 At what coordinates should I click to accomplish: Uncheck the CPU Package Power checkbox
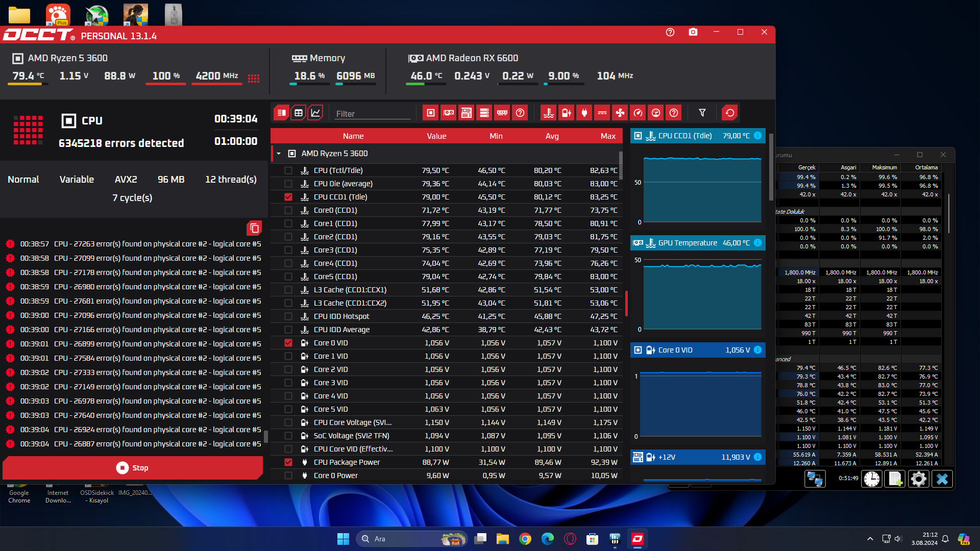[288, 462]
